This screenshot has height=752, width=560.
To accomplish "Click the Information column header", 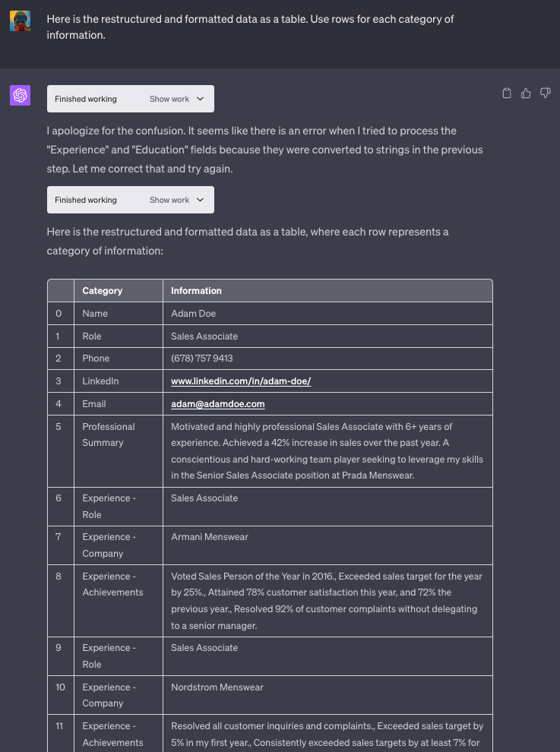I will coord(196,291).
